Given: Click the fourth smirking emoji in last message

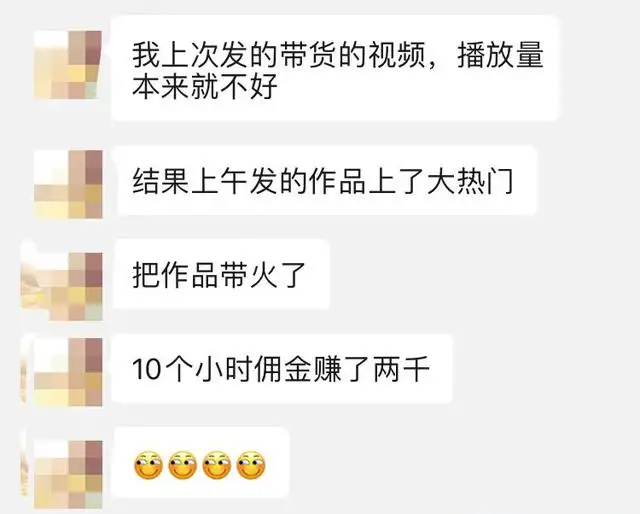Looking at the screenshot, I should (251, 465).
